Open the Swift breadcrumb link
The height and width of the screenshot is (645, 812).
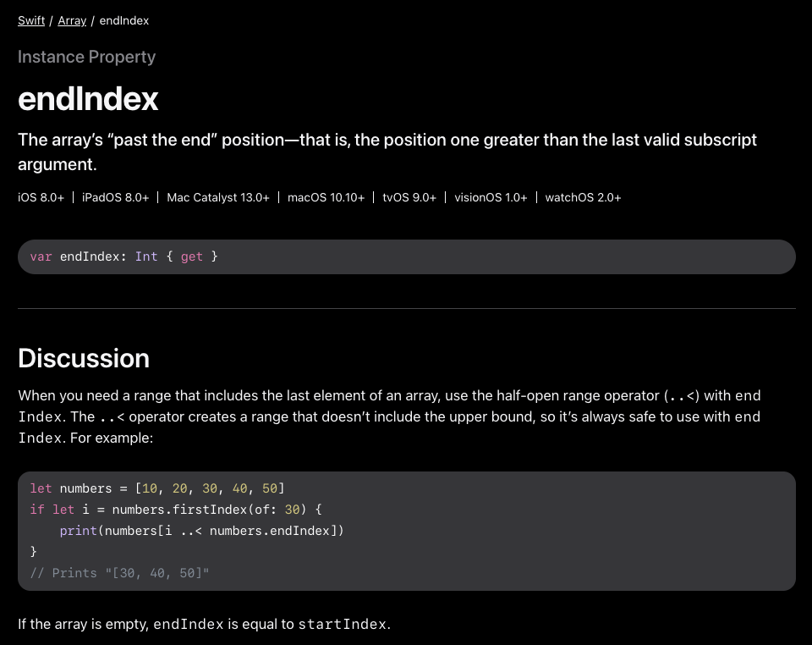point(31,20)
